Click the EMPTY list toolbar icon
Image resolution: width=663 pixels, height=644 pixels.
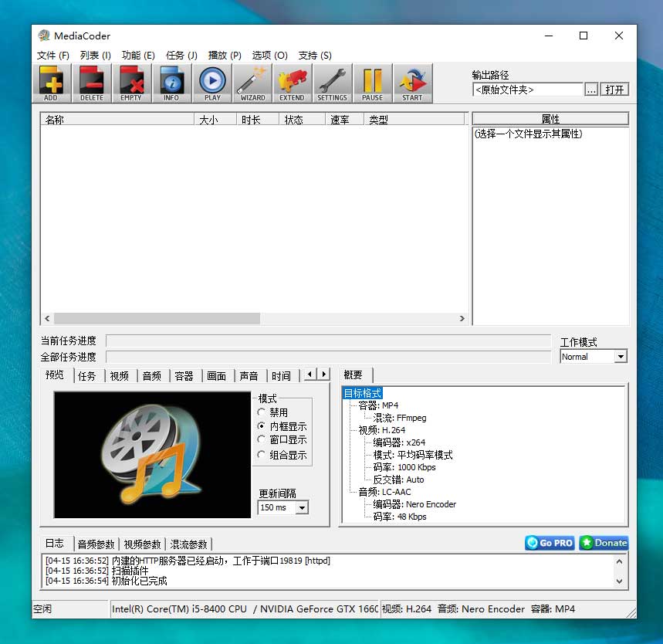tap(131, 83)
